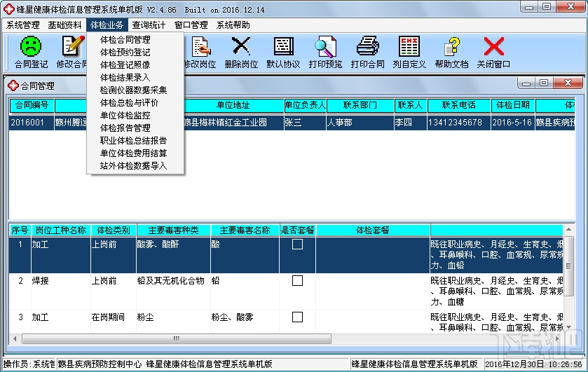Open 列自定义 column settings icon
The image size is (588, 372).
409,46
